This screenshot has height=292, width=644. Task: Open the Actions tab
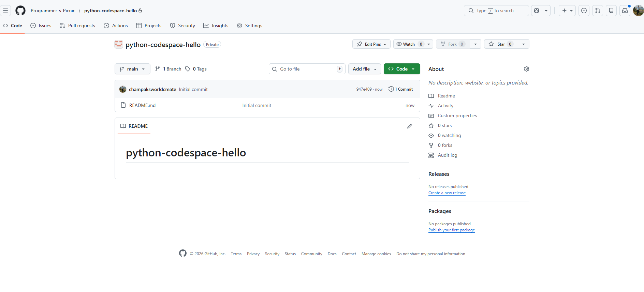tap(116, 26)
